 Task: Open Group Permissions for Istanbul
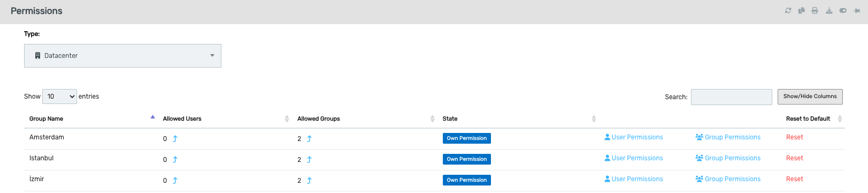728,158
